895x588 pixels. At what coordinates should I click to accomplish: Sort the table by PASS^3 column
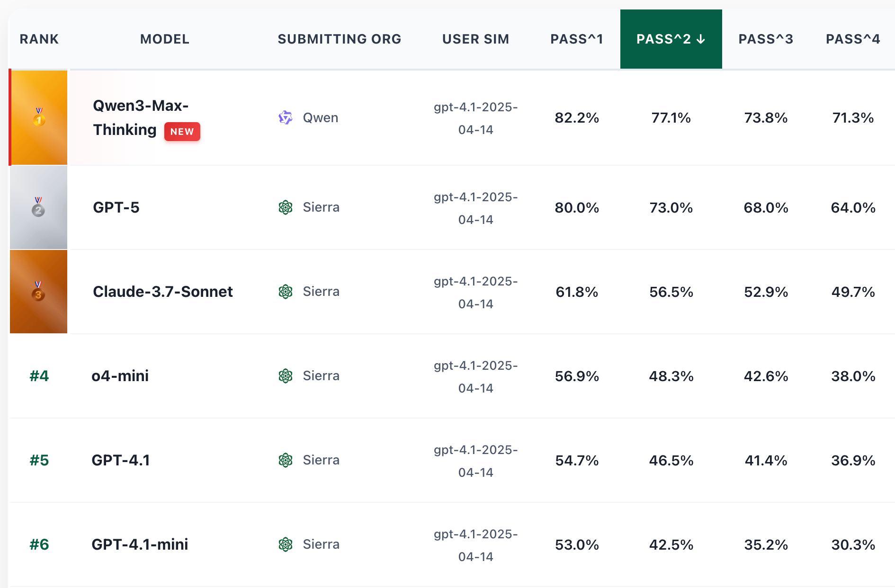(x=765, y=39)
